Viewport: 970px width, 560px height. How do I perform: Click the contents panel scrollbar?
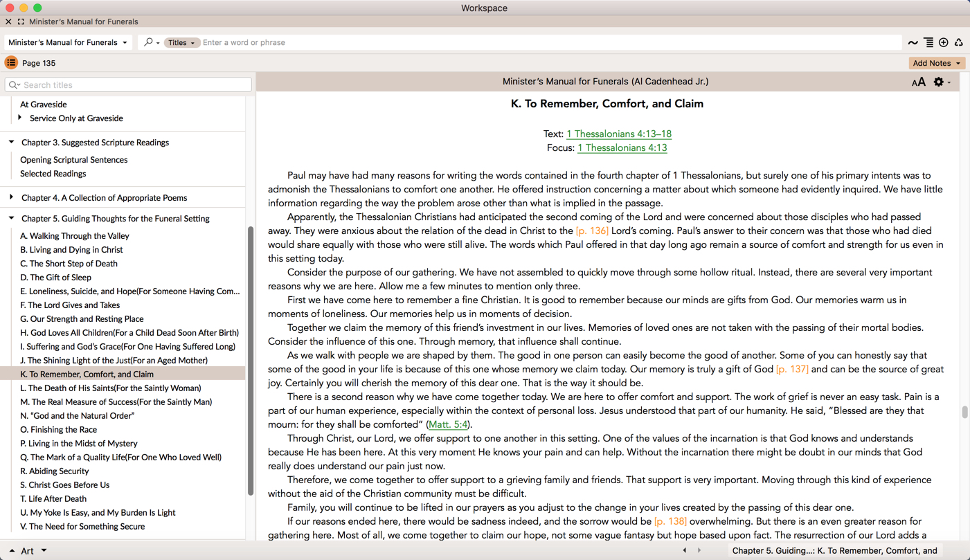point(251,361)
